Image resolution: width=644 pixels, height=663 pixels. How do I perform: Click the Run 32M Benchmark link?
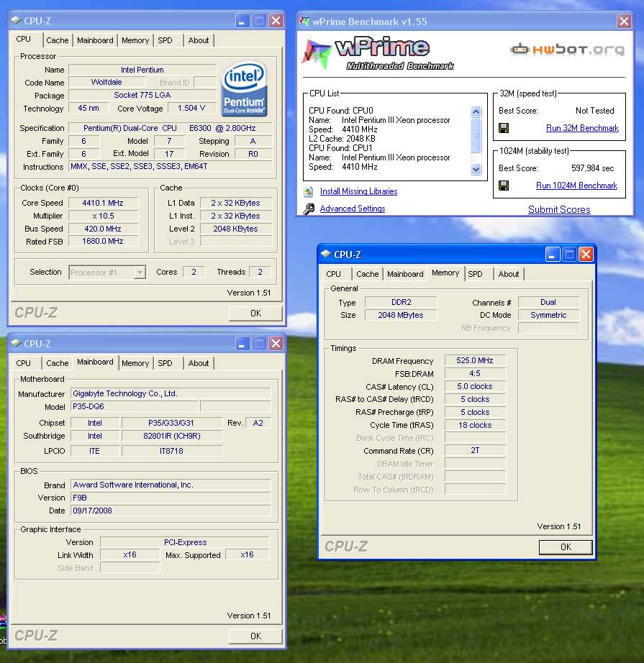pos(582,128)
